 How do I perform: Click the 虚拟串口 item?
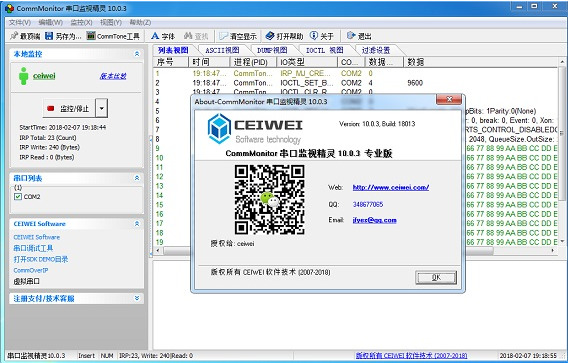[x=26, y=281]
